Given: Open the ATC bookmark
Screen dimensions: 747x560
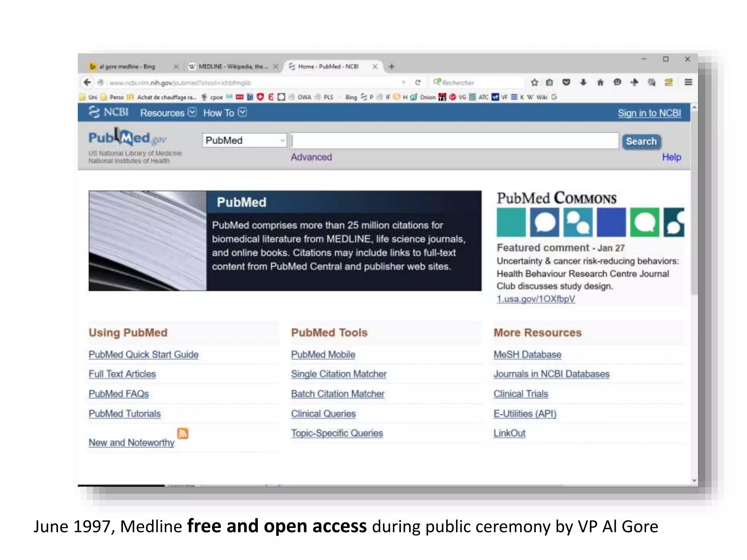Looking at the screenshot, I should pyautogui.click(x=479, y=97).
